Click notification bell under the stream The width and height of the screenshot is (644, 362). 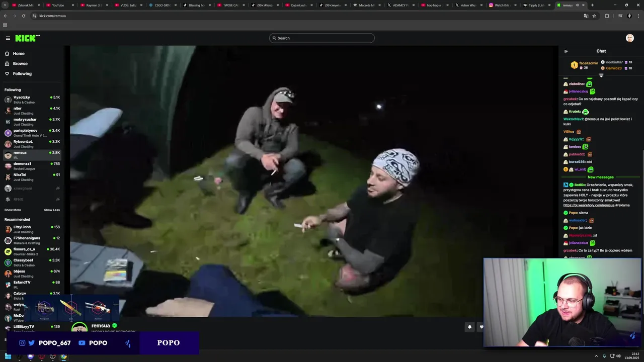469,327
